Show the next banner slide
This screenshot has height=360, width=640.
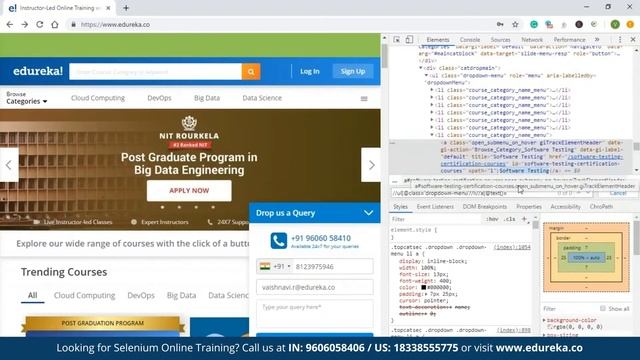(x=371, y=165)
